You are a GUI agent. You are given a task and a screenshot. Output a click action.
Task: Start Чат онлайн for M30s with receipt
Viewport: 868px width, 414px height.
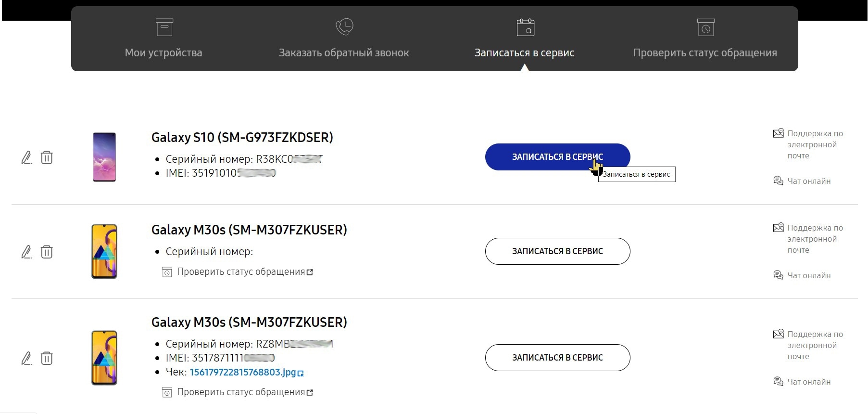pos(802,382)
